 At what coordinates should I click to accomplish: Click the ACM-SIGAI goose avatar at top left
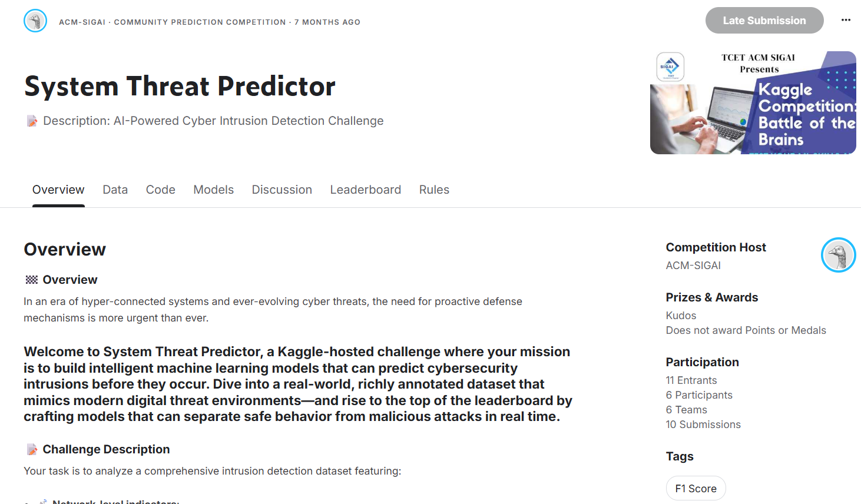pyautogui.click(x=35, y=20)
